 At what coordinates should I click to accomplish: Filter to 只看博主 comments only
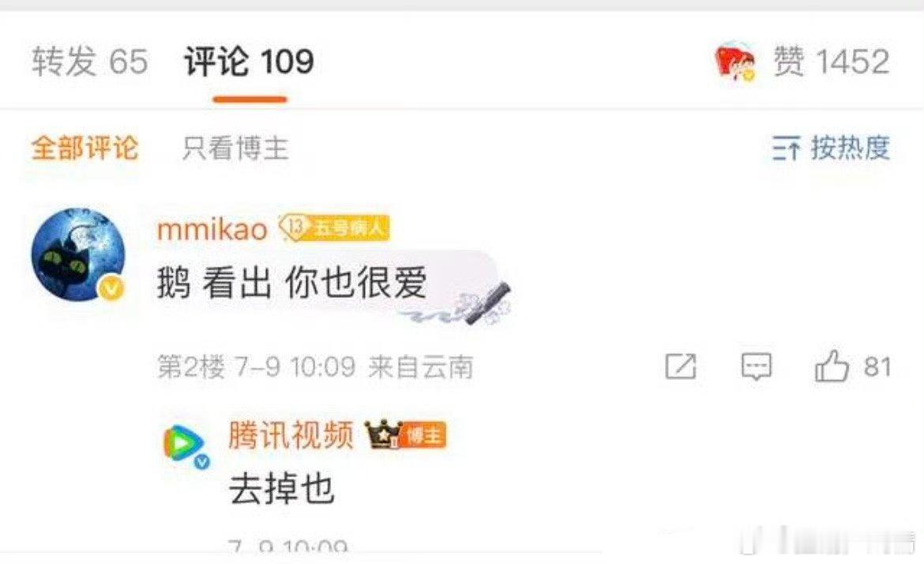(235, 148)
